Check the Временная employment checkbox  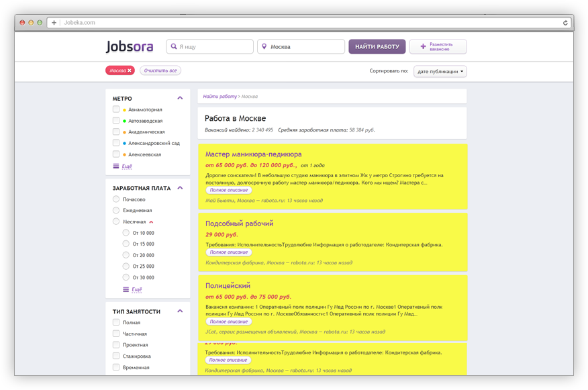point(116,367)
